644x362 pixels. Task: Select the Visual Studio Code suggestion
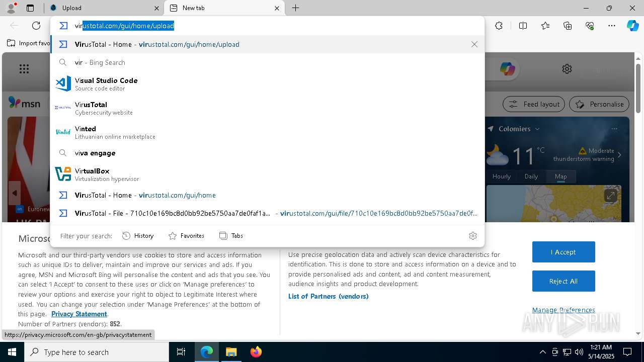point(267,84)
